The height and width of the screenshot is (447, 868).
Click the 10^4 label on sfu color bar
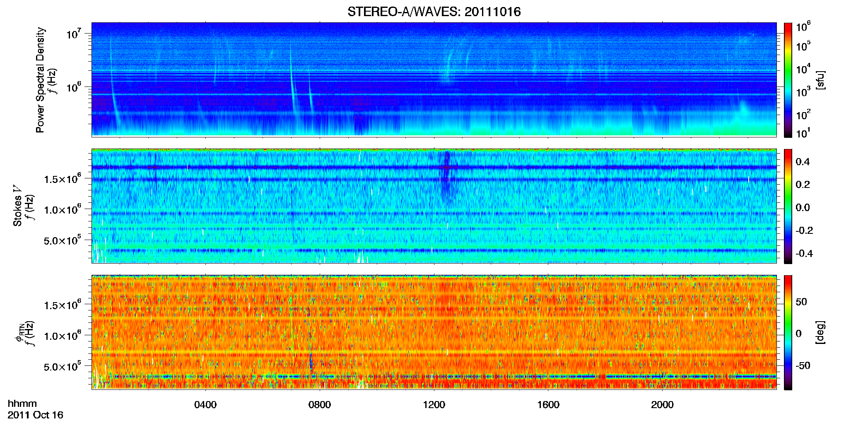click(803, 69)
